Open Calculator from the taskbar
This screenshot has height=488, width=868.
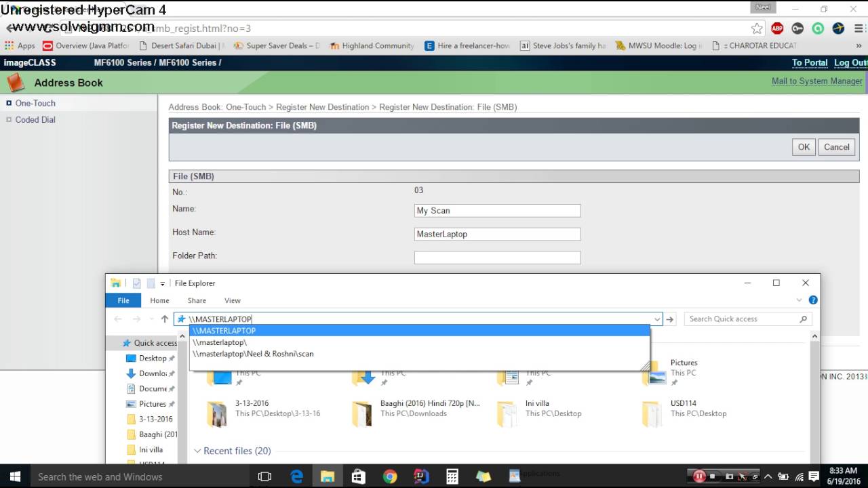[x=452, y=476]
